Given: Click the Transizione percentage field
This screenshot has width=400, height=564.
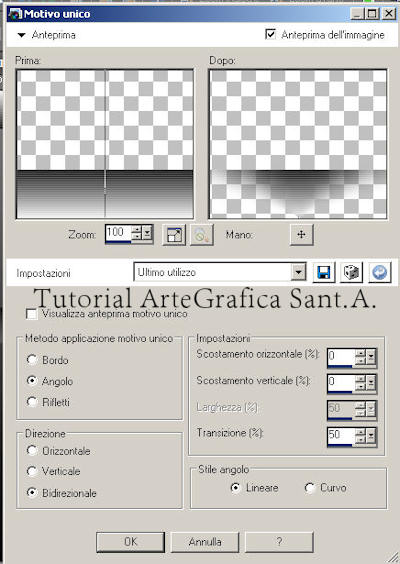Looking at the screenshot, I should pyautogui.click(x=340, y=436).
